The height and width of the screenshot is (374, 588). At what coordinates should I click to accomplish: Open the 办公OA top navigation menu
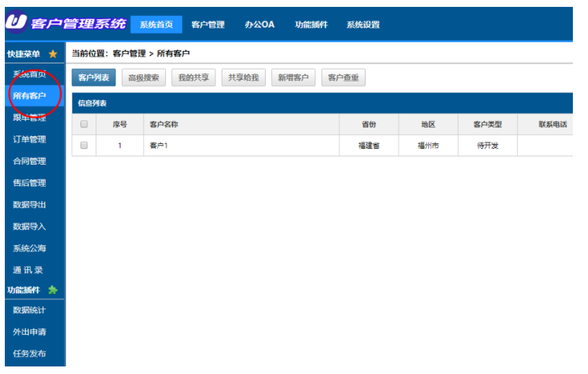click(260, 25)
